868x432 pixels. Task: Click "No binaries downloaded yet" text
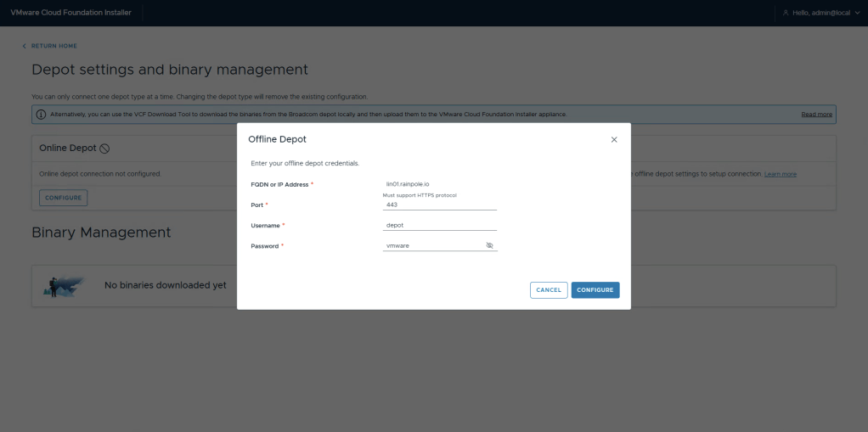[166, 285]
